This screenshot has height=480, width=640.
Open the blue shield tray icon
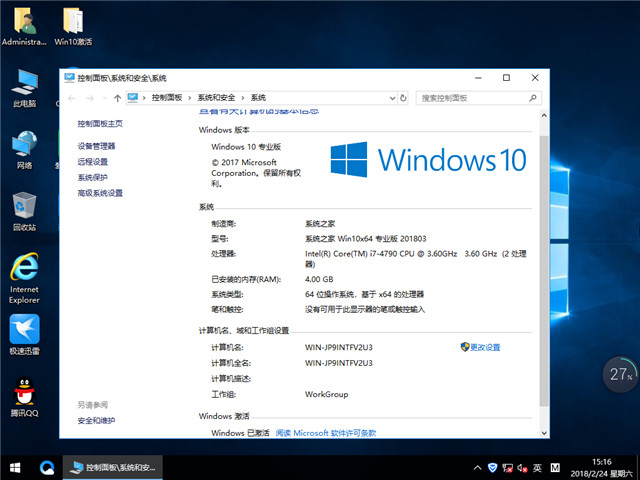[x=492, y=468]
